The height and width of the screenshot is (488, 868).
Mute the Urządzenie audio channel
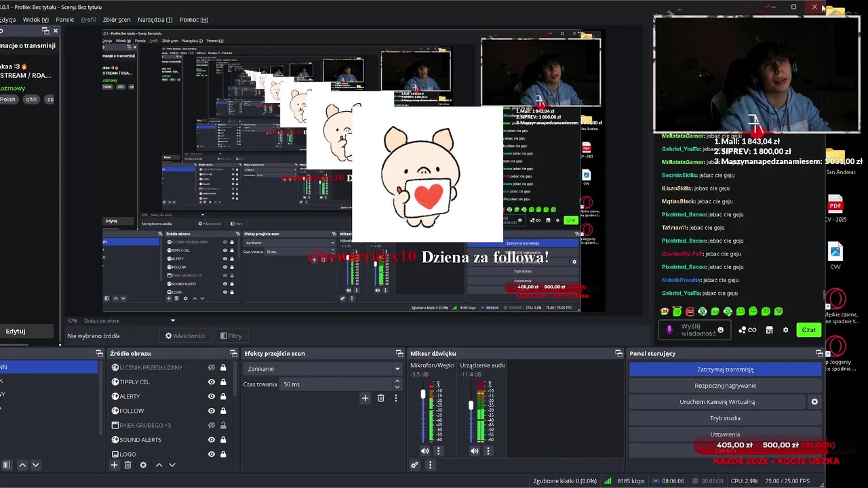tap(475, 451)
